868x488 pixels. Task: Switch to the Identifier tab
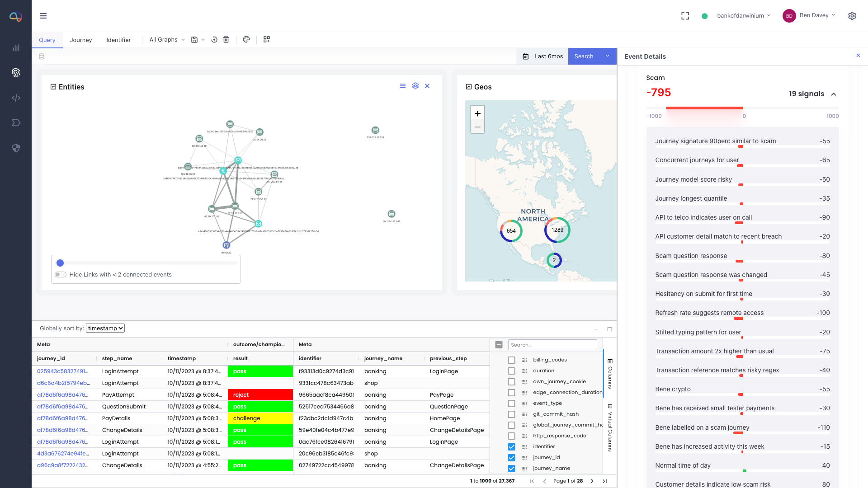pos(118,40)
